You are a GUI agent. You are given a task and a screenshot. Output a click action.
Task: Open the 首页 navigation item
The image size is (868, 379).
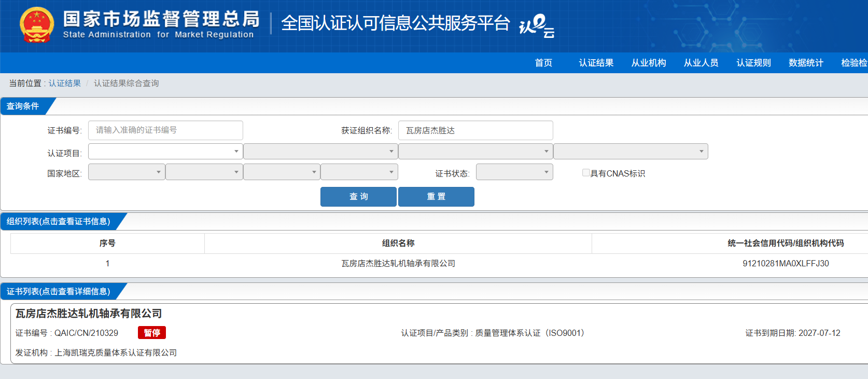coord(543,63)
